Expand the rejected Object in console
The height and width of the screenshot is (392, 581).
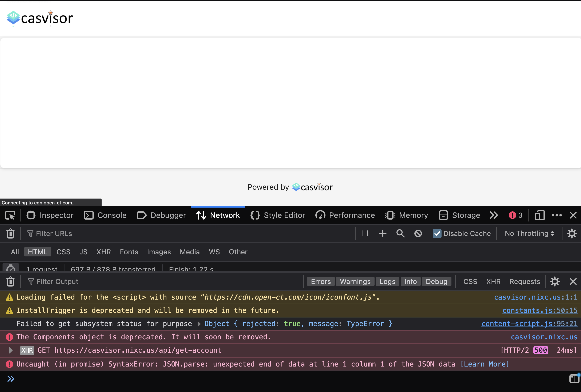[199, 324]
